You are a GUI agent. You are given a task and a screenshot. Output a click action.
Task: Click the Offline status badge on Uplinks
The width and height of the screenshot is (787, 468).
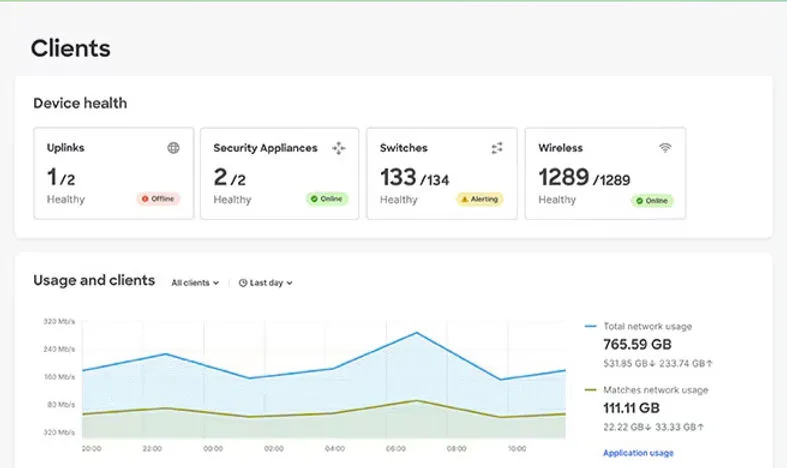158,199
